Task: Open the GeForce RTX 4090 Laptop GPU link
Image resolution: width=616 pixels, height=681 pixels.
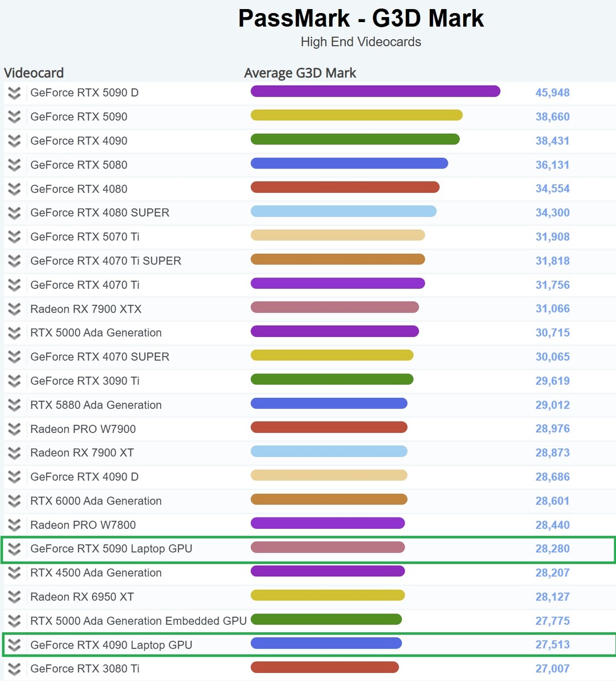Action: 111,645
